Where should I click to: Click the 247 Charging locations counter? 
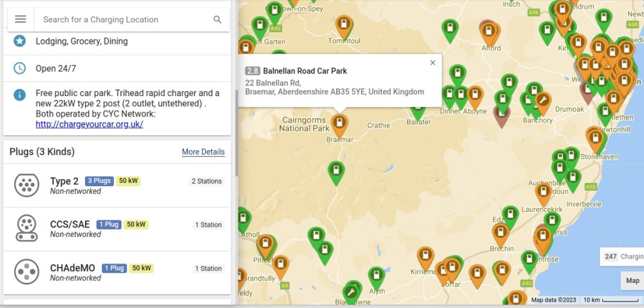622,256
